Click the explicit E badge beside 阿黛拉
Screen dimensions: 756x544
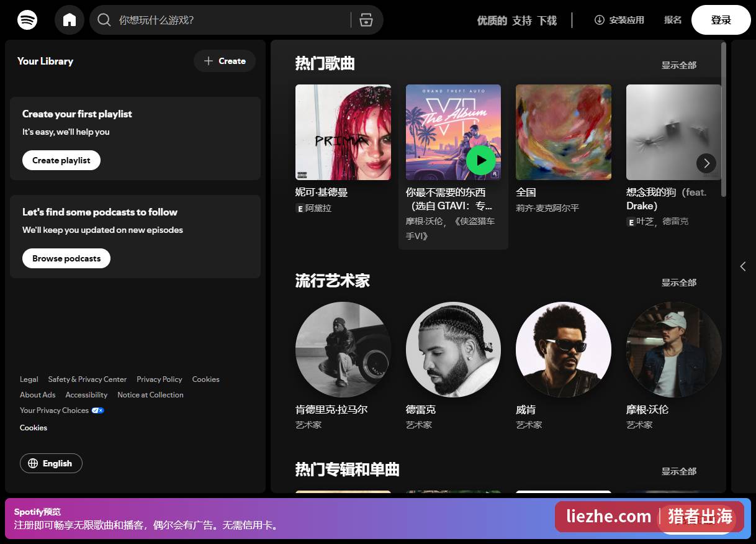(x=300, y=209)
